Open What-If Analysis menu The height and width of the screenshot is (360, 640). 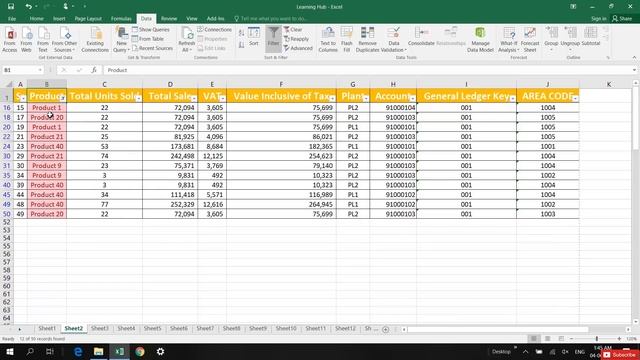(x=509, y=40)
